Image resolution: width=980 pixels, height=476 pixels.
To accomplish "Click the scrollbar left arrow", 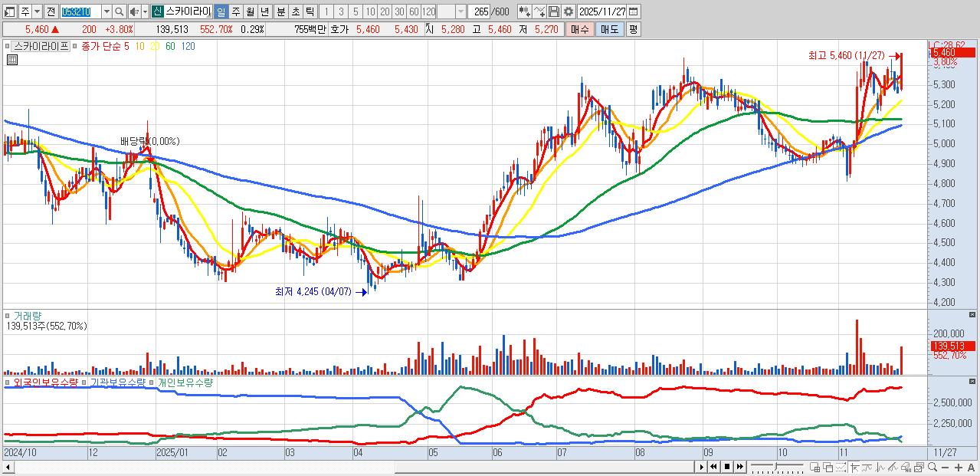I will pos(8,468).
